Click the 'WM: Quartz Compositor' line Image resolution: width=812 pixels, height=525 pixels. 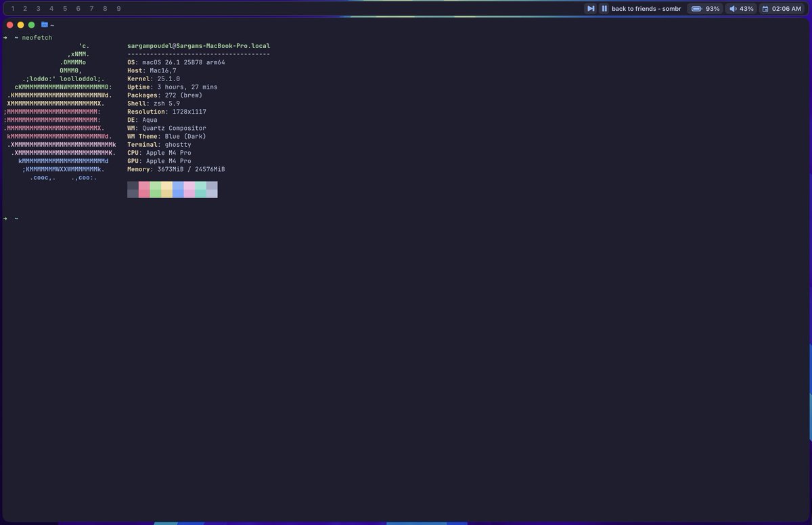tap(166, 128)
